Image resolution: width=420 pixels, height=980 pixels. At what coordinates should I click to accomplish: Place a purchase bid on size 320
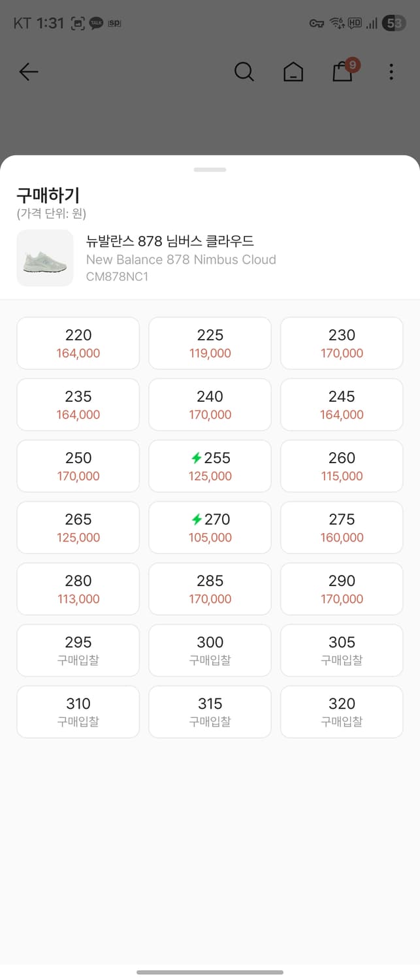point(342,711)
